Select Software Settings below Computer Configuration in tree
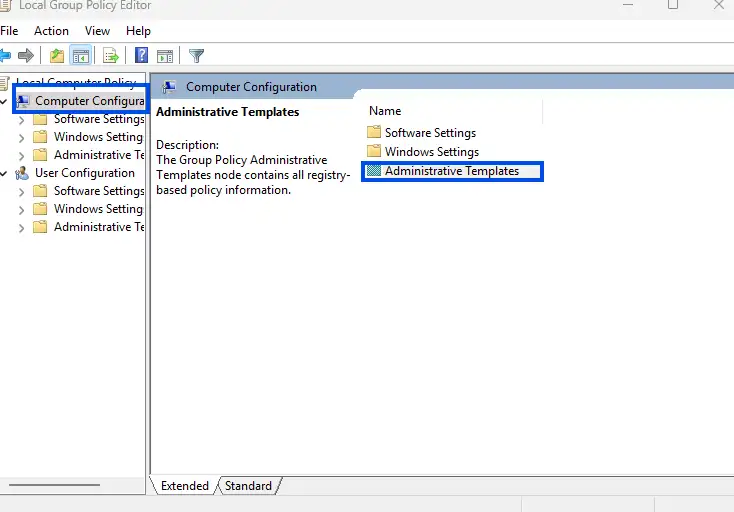The image size is (734, 512). [x=99, y=119]
